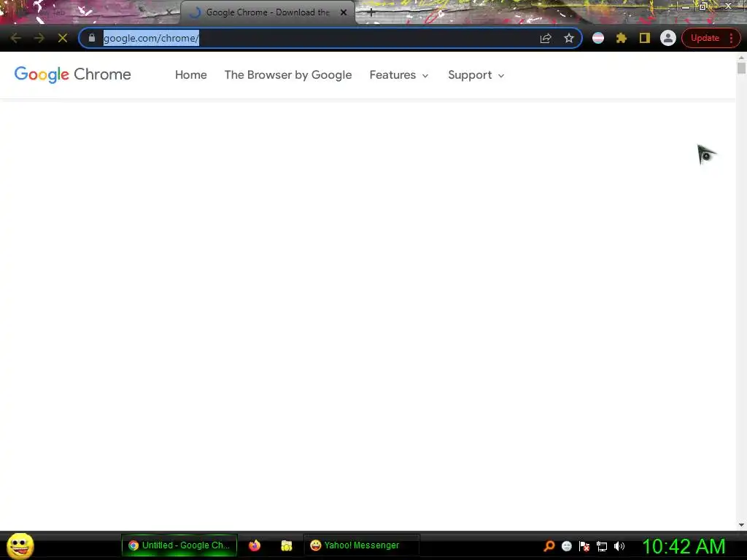The image size is (747, 560).
Task: Expand the Features dropdown
Action: pos(399,75)
